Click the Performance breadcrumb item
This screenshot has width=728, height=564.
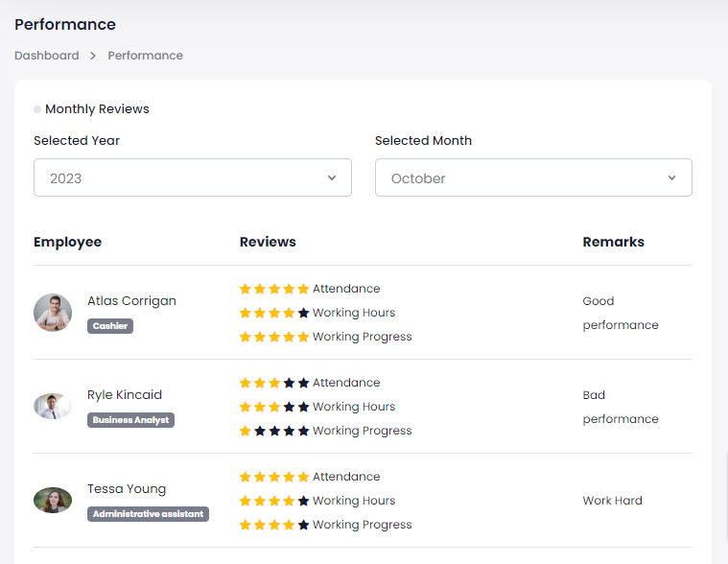(145, 56)
